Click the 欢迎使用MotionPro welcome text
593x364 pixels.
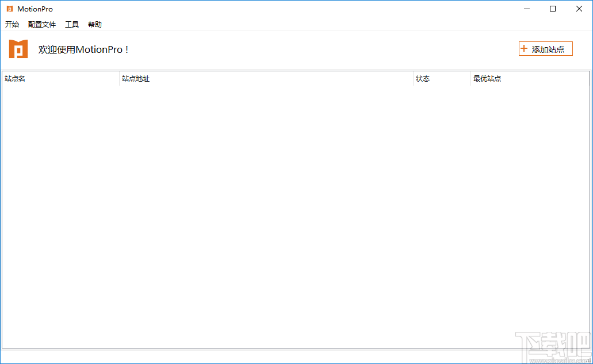[83, 49]
